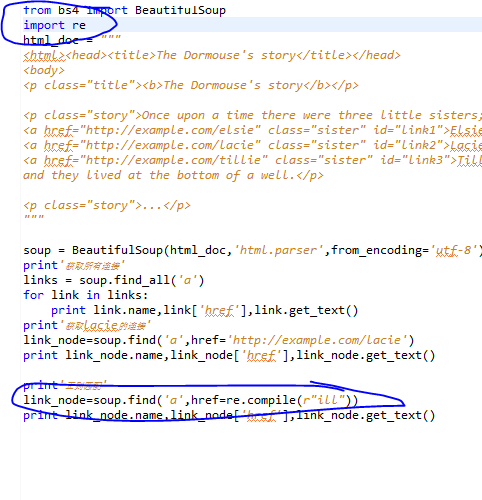The image size is (482, 500).
Task: Click the 'import re' line
Action: [55, 25]
